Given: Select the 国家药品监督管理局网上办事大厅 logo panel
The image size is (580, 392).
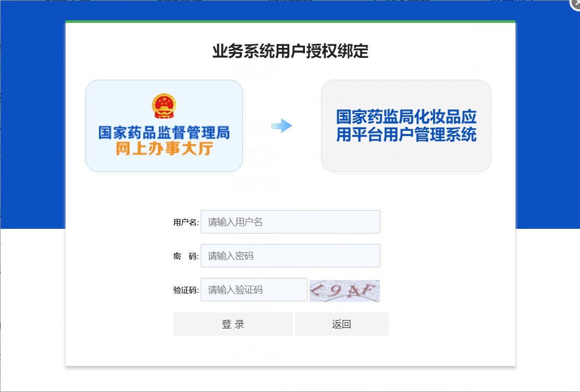Looking at the screenshot, I should [163, 125].
